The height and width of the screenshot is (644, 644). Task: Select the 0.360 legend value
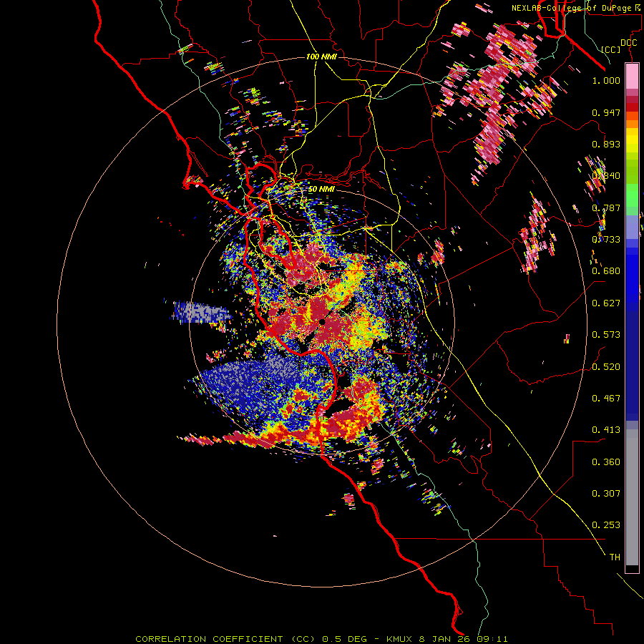(x=606, y=462)
